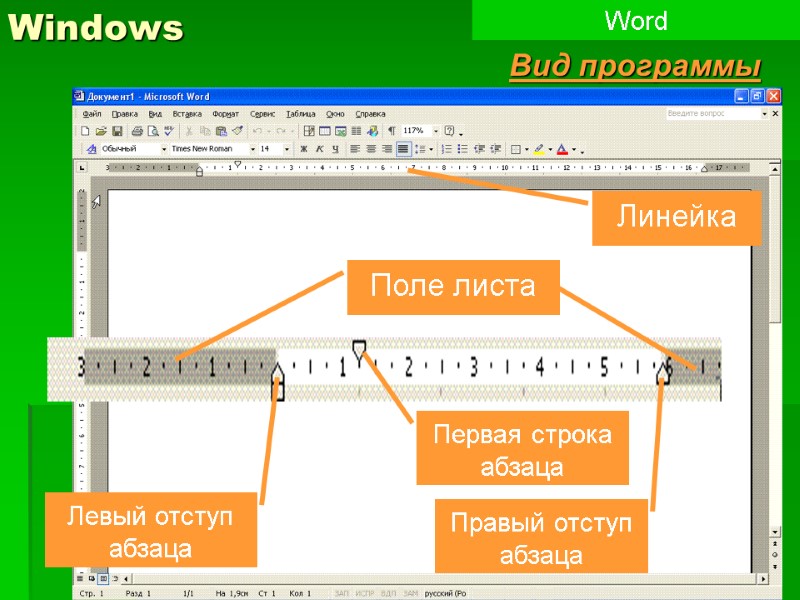Expand the borders dropdown arrow
The width and height of the screenshot is (800, 600).
coord(527,149)
